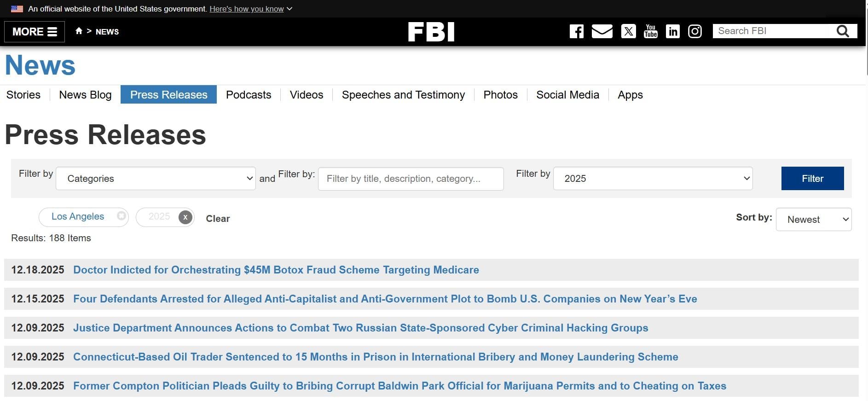Expand the Categories dropdown
This screenshot has height=401, width=868.
point(156,179)
